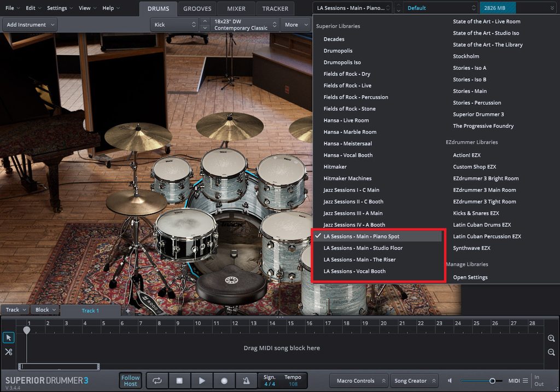Open the Edit menu

click(33, 8)
